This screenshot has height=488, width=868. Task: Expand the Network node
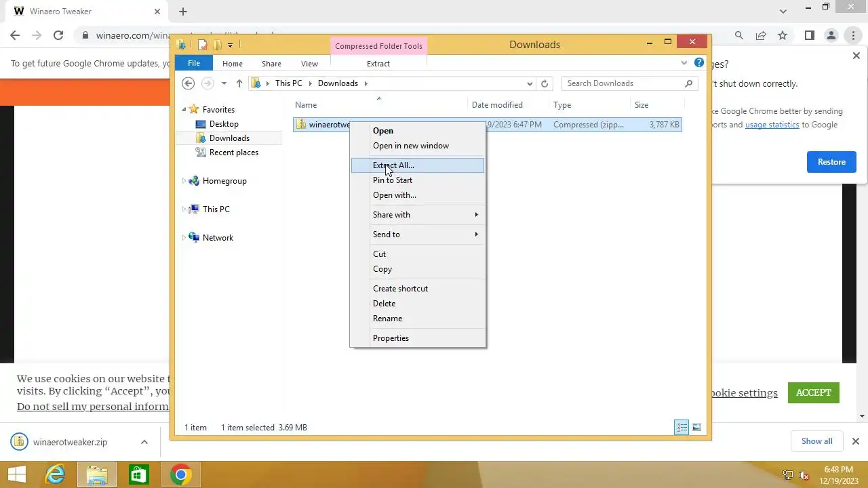[x=183, y=238]
